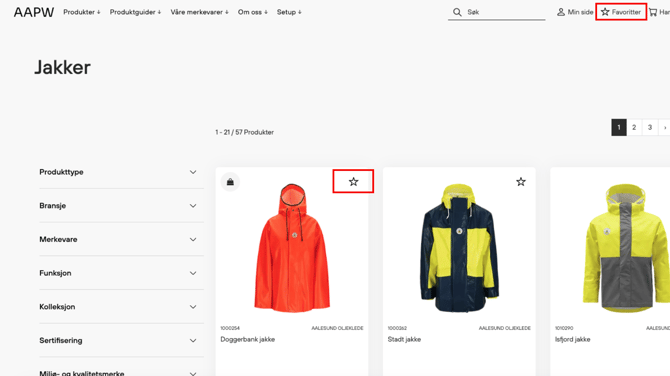
Task: Go to results page 3
Action: tap(650, 127)
